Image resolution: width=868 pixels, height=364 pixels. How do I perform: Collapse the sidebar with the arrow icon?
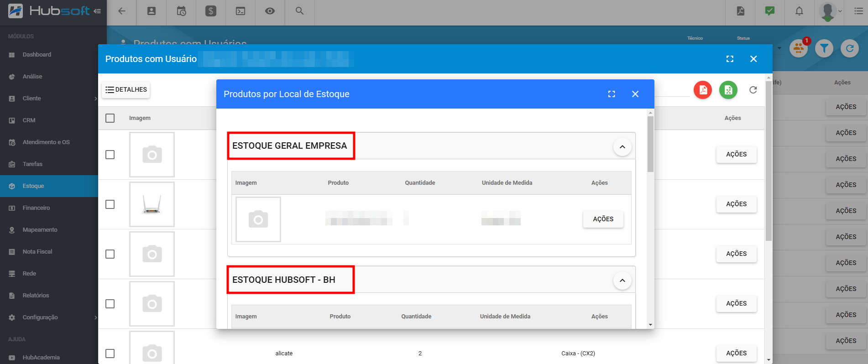97,11
